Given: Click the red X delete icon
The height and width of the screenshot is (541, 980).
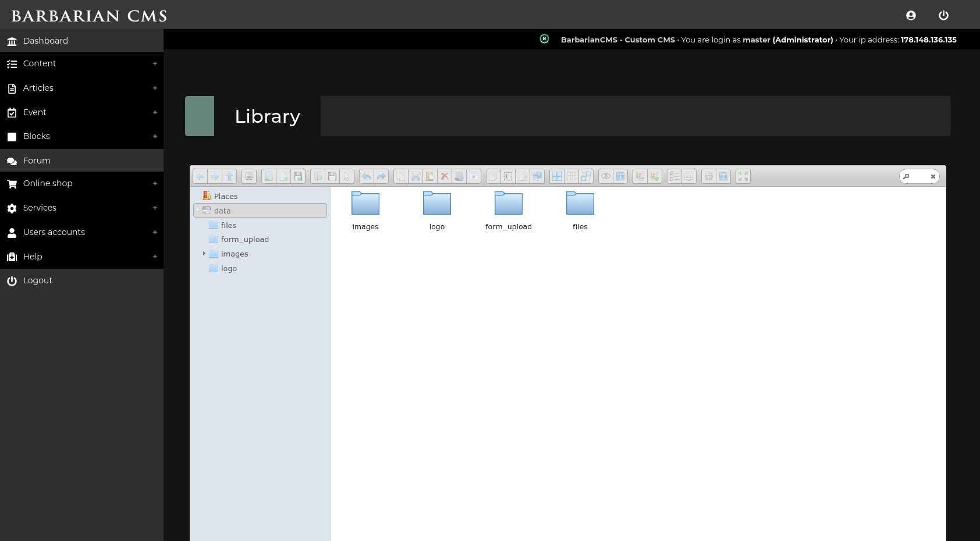Looking at the screenshot, I should [x=445, y=176].
